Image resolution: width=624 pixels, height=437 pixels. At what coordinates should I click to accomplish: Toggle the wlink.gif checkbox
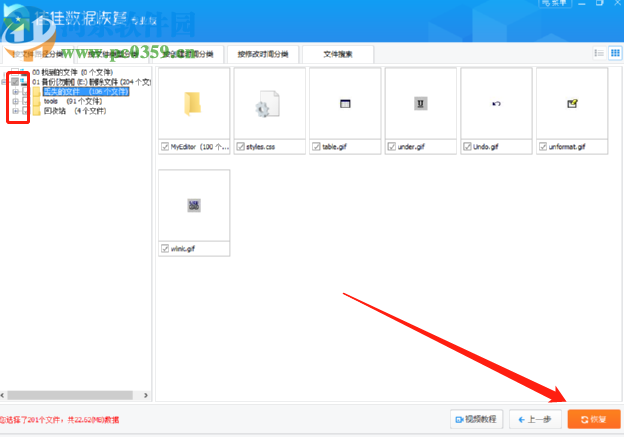click(x=165, y=248)
